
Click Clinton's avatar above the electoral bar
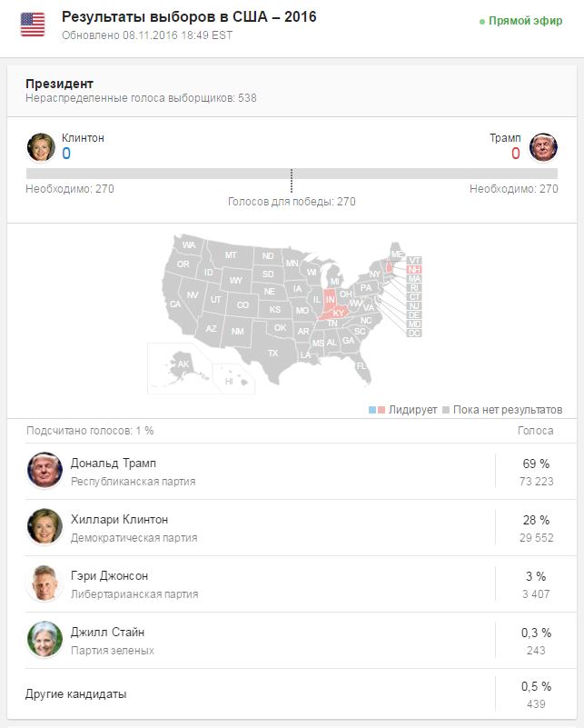point(41,147)
